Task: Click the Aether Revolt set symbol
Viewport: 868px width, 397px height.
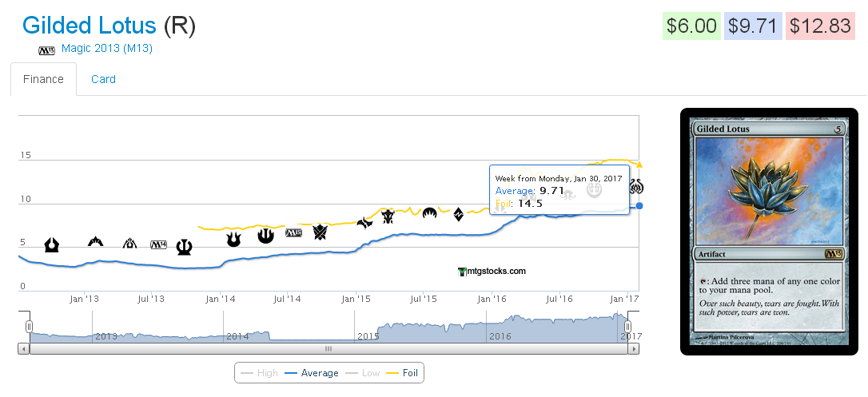Action: [635, 187]
